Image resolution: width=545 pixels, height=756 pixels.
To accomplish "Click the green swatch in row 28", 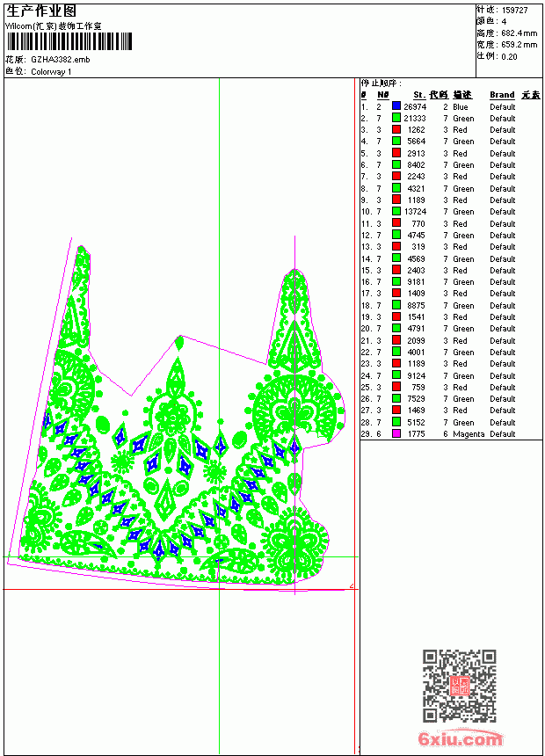I will 396,422.
